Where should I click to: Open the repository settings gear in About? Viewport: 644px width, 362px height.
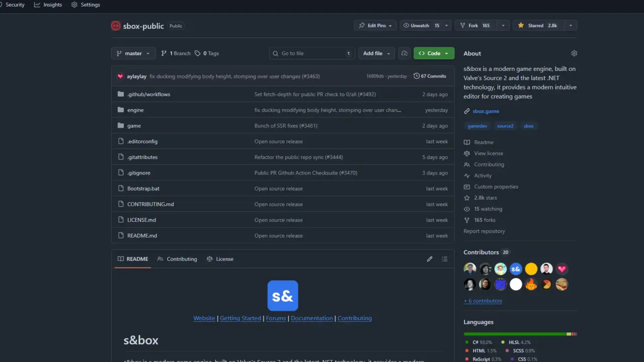pos(574,53)
